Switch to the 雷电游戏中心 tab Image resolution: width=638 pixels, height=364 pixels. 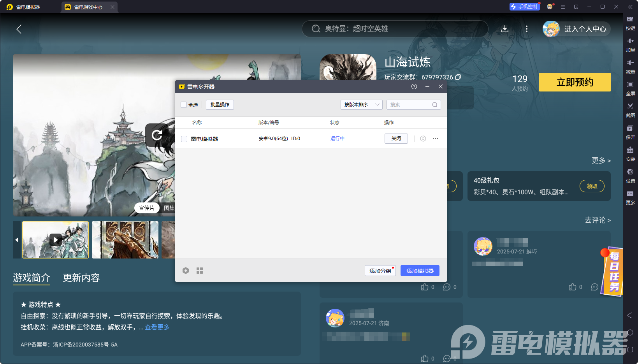88,7
